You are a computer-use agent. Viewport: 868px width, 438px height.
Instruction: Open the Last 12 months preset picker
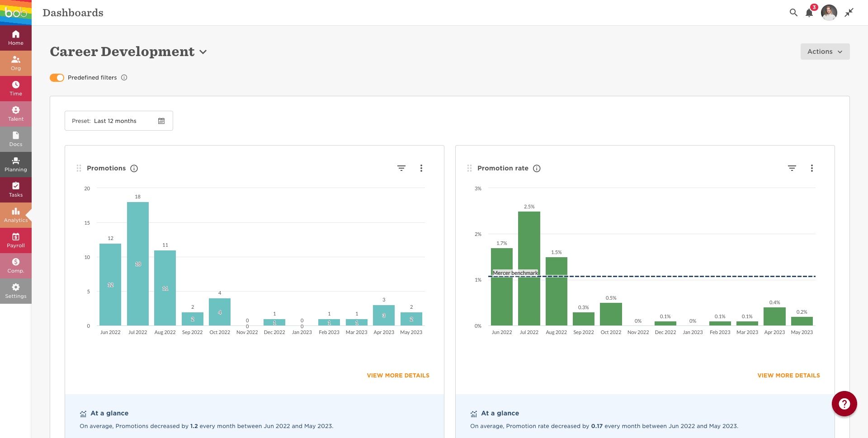[x=118, y=121]
